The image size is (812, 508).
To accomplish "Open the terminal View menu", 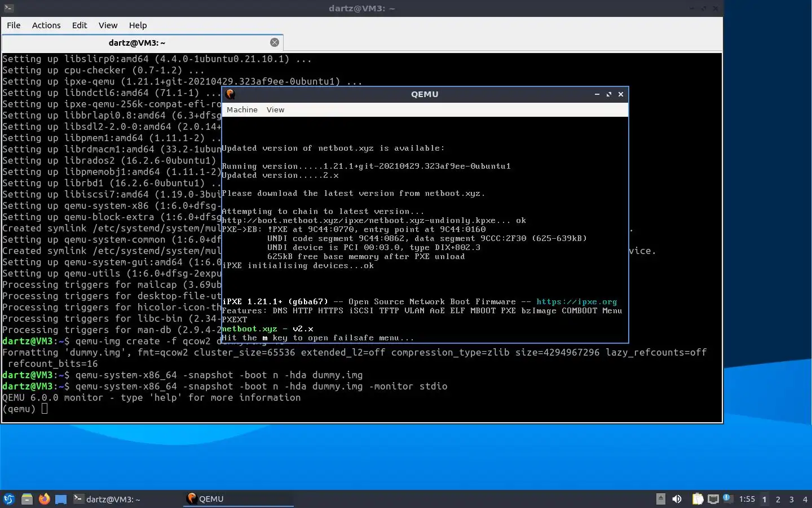I will pyautogui.click(x=108, y=25).
